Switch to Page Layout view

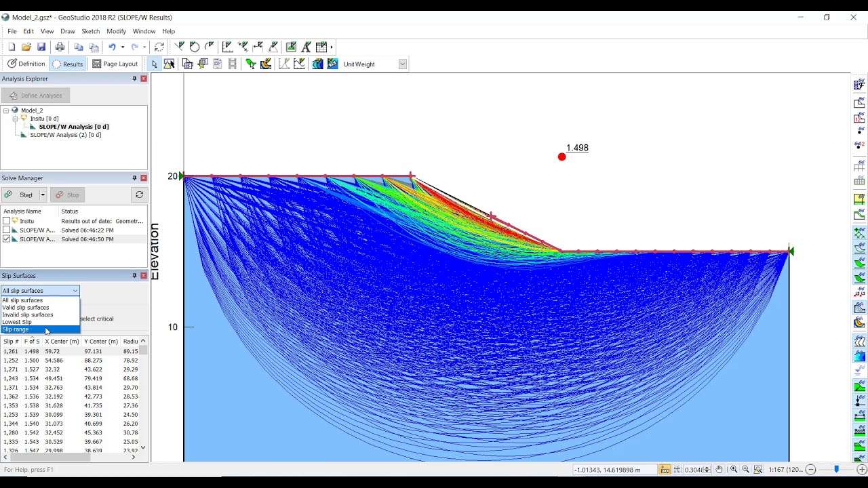pyautogui.click(x=115, y=64)
